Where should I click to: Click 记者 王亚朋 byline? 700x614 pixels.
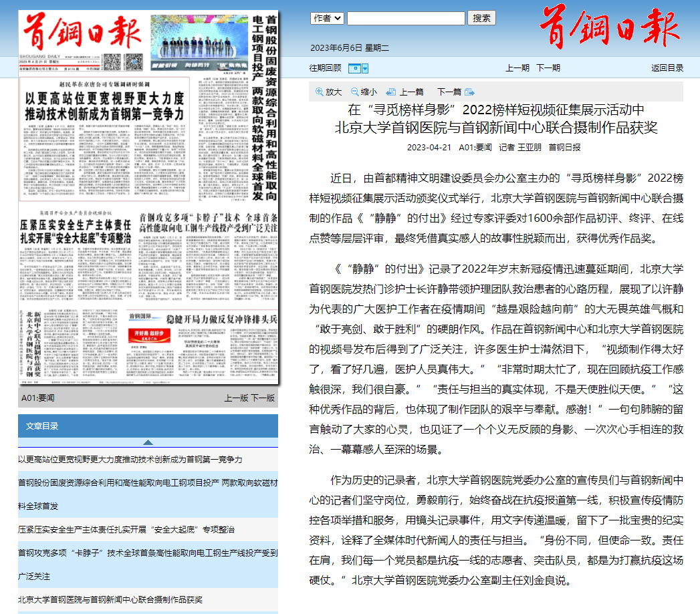pos(519,147)
